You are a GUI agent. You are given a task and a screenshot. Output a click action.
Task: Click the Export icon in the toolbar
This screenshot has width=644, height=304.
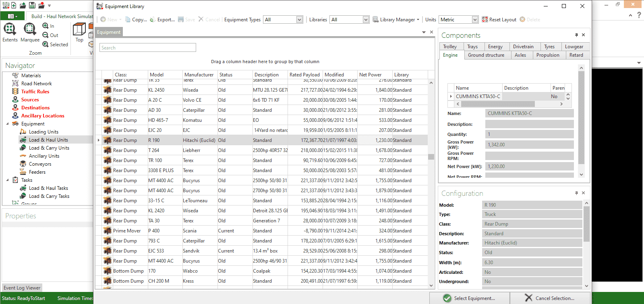point(153,19)
